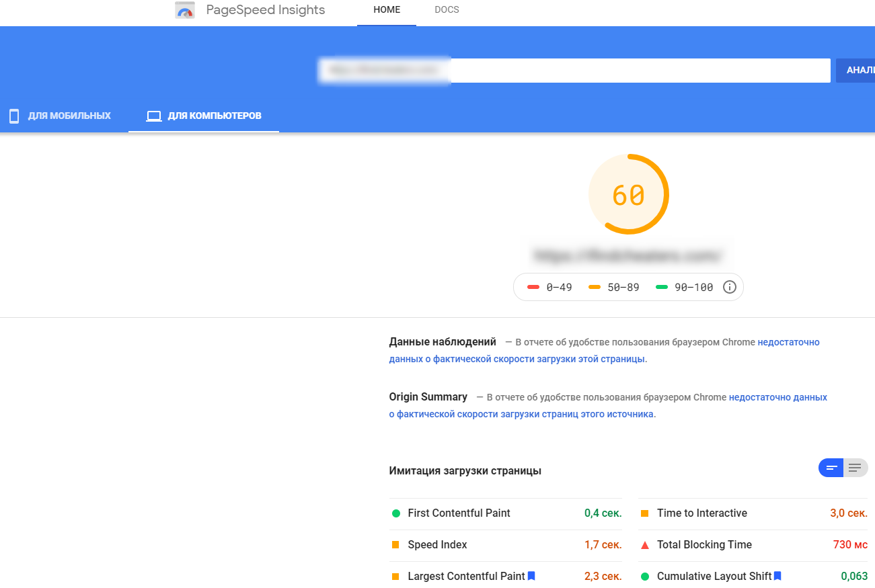The image size is (875, 588).
Task: Click the score gauge showing 60
Action: pyautogui.click(x=628, y=194)
